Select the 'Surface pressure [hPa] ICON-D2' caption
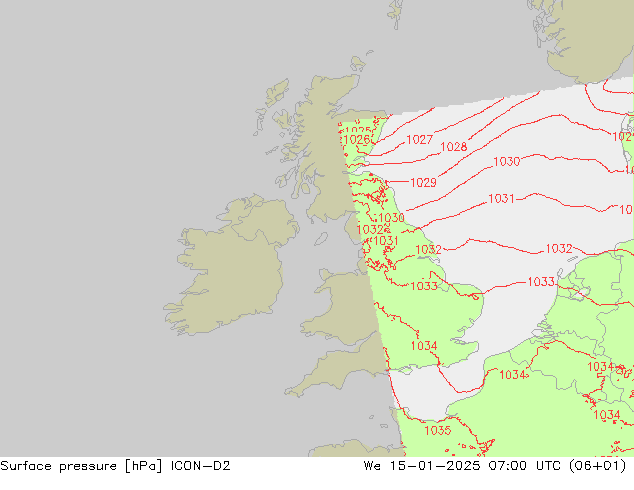This screenshot has height=490, width=634. click(115, 466)
